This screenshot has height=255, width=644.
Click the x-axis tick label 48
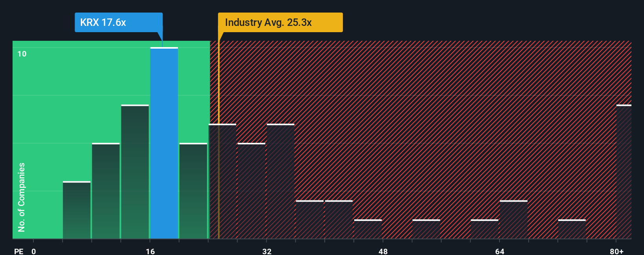pyautogui.click(x=383, y=251)
